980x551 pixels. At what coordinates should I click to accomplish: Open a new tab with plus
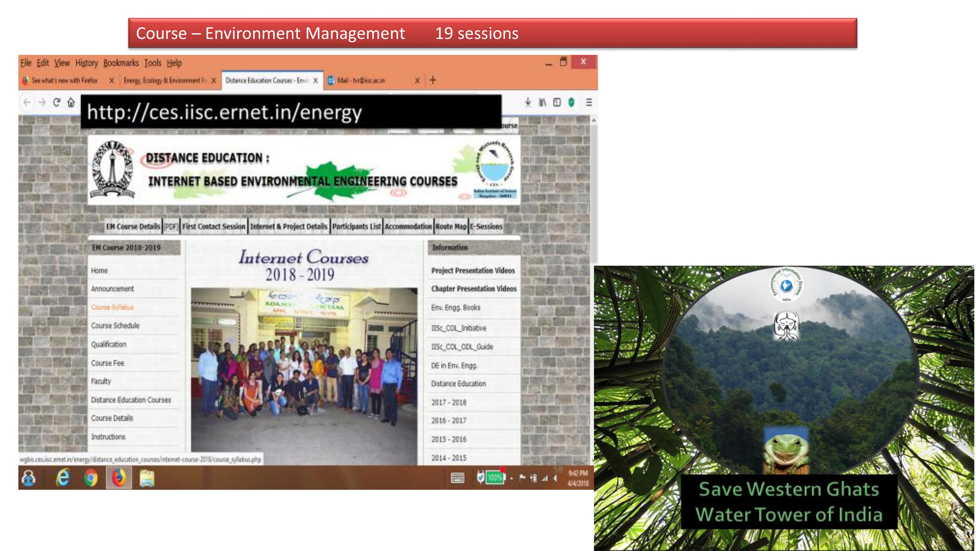tap(433, 80)
